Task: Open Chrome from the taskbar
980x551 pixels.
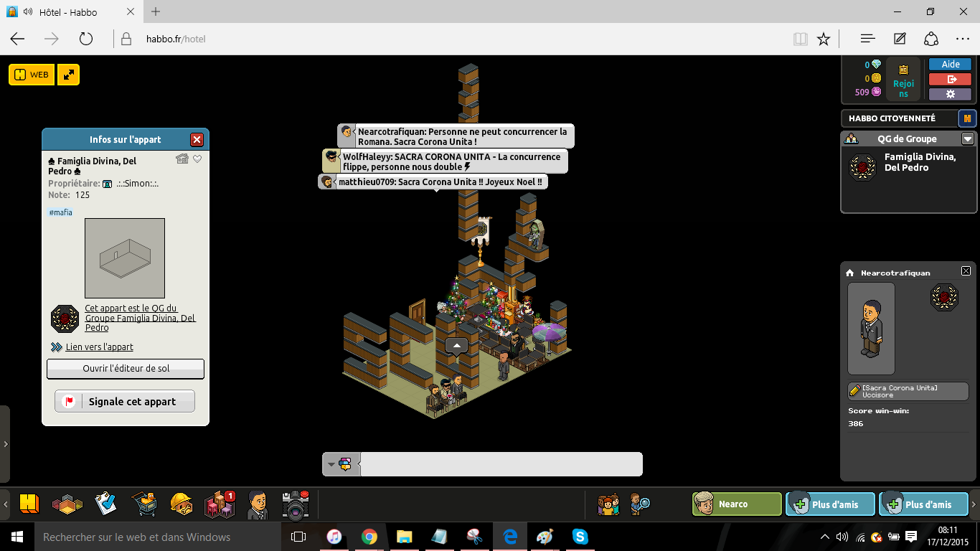Action: click(369, 537)
